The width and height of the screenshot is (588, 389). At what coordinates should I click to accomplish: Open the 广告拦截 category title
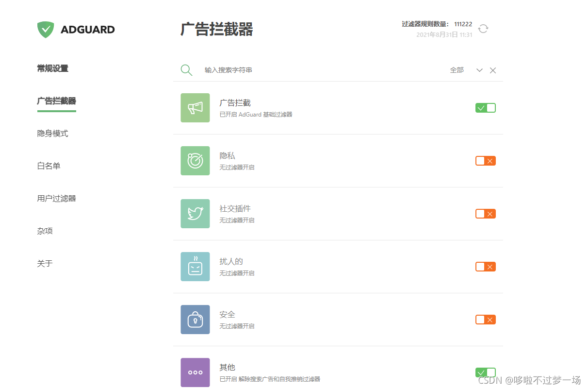[235, 103]
